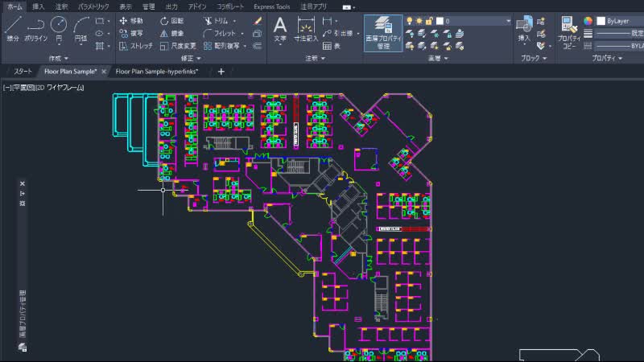Expand the 画層 (Layers) panel
Image resolution: width=644 pixels, height=362 pixels.
click(438, 59)
